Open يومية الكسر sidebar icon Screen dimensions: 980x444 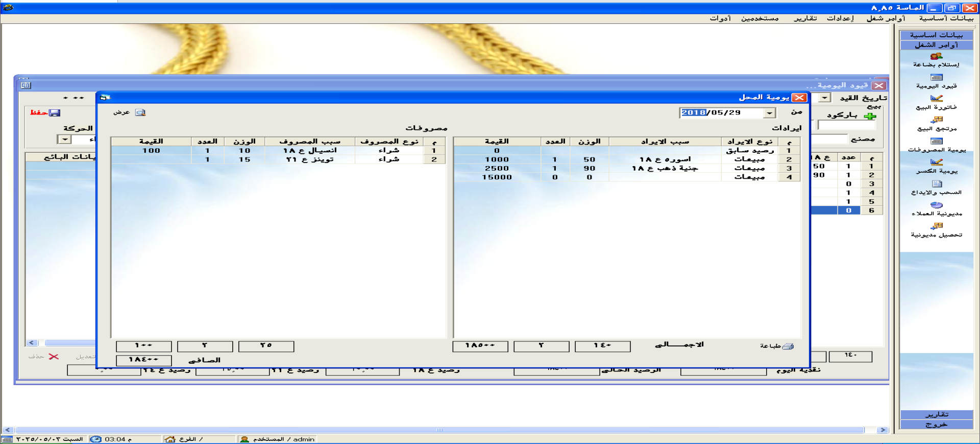(x=936, y=162)
